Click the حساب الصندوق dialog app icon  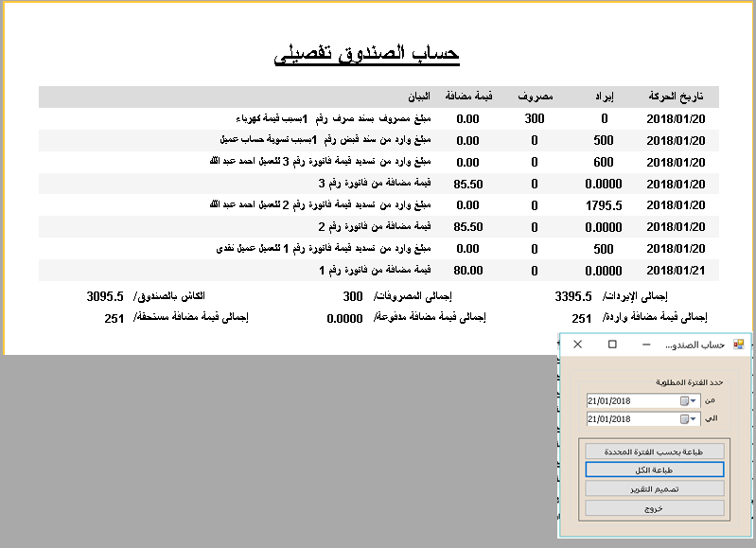[738, 344]
